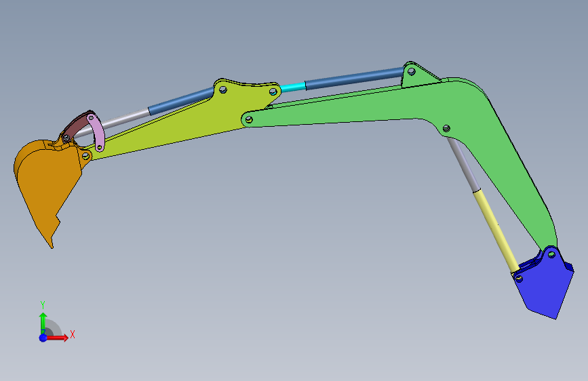Pick the stick pin hole at bucket end
Image resolution: width=588 pixels, height=381 pixels.
[85, 155]
